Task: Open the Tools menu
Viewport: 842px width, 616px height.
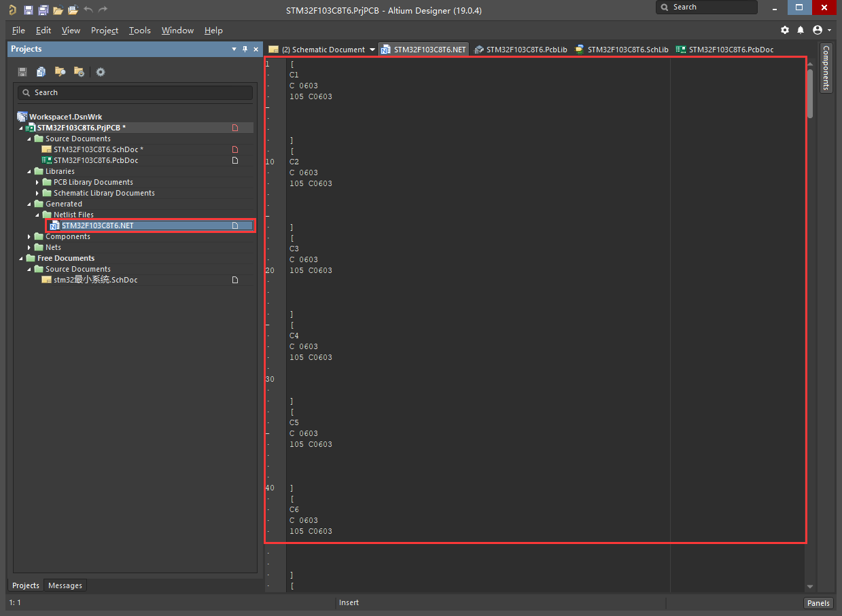Action: click(140, 30)
